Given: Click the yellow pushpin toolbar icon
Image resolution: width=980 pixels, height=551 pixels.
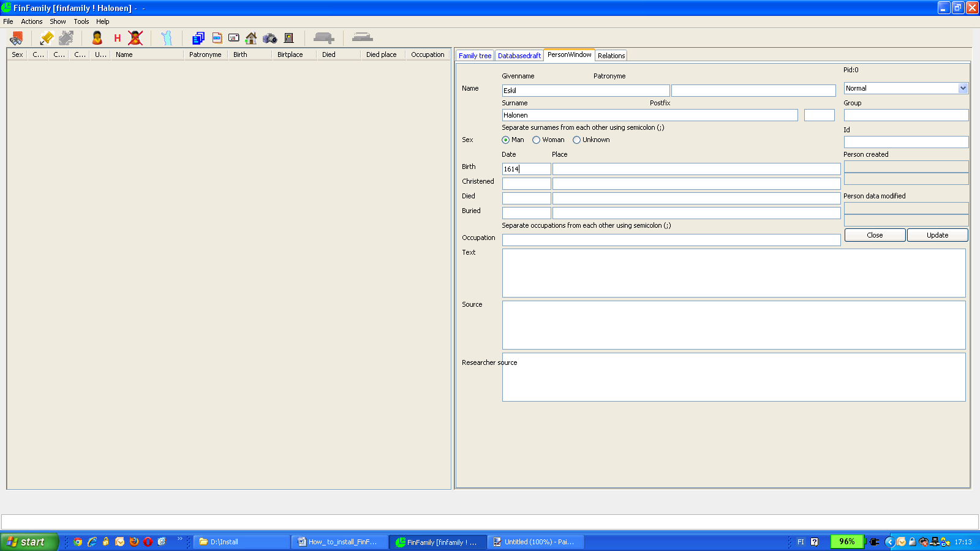Looking at the screenshot, I should click(x=47, y=38).
